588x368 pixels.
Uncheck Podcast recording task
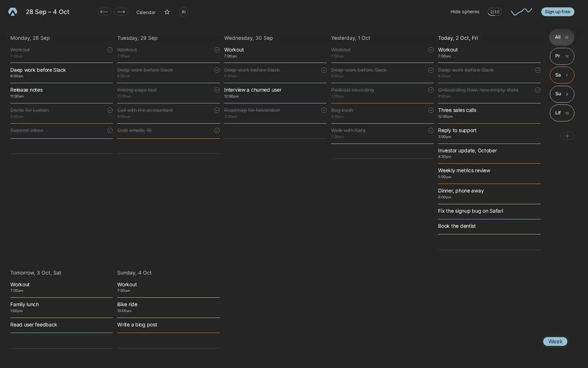(431, 90)
